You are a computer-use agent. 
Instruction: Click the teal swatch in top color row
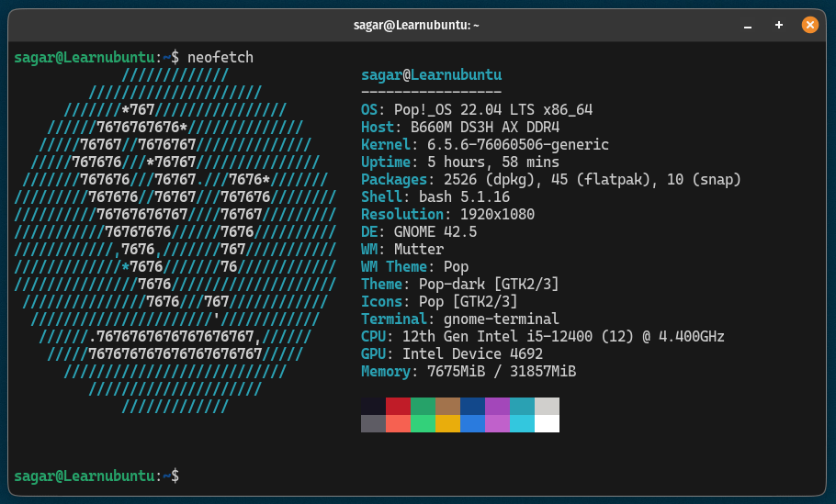click(522, 406)
